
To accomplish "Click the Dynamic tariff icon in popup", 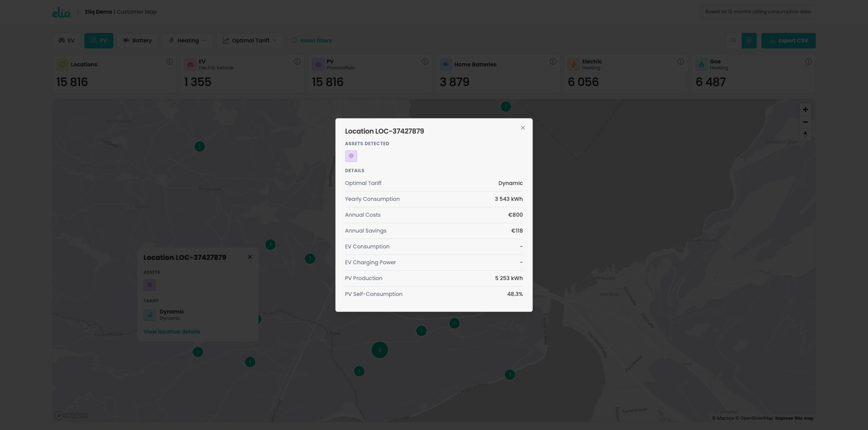I will 149,315.
